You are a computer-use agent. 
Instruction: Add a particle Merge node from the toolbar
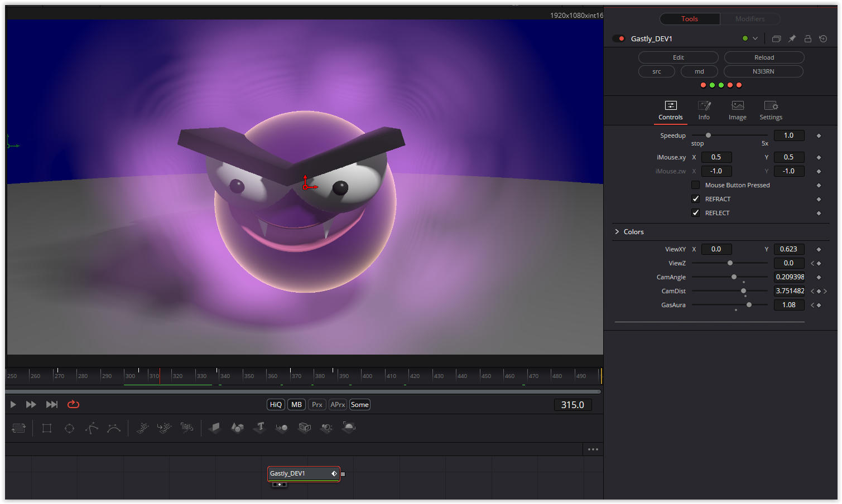pyautogui.click(x=164, y=428)
